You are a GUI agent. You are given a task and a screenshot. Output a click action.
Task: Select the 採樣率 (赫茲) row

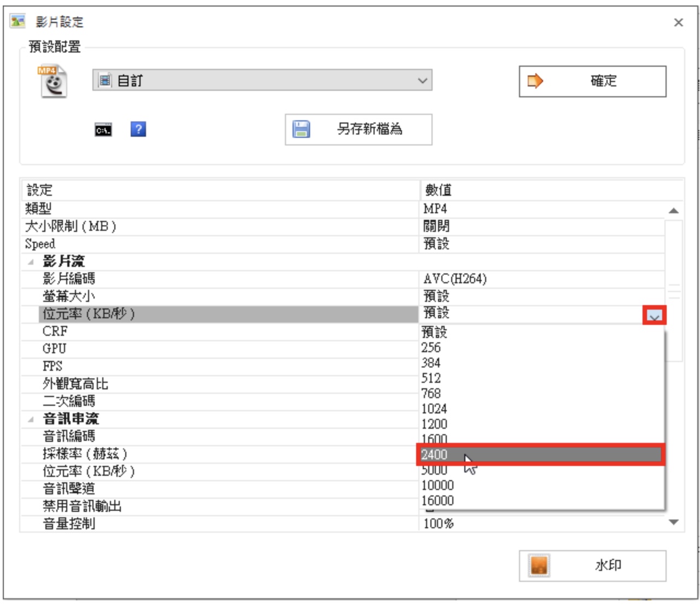point(220,454)
